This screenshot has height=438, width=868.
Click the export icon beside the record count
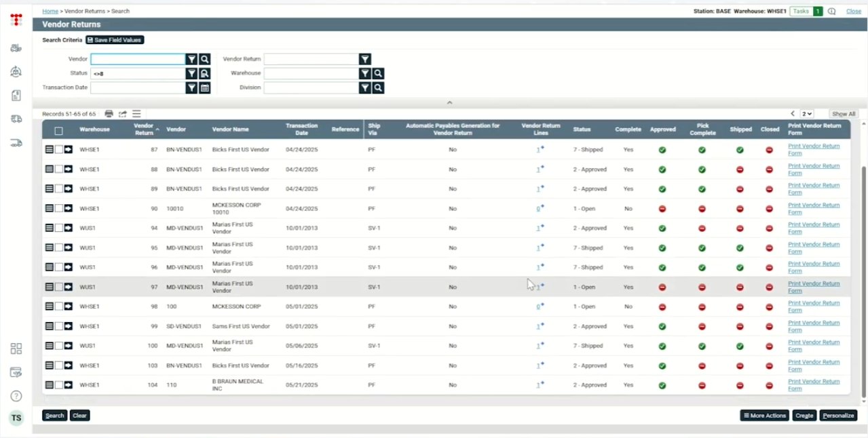click(x=123, y=114)
